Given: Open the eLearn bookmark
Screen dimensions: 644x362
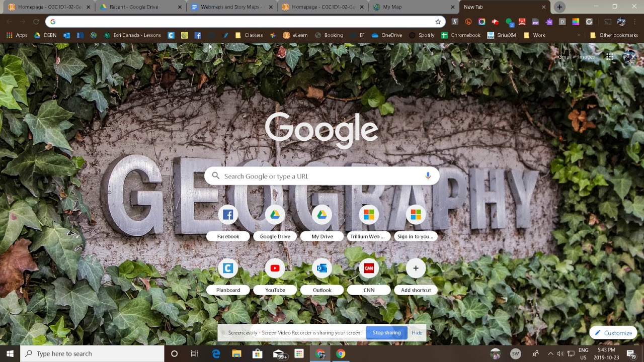Looking at the screenshot, I should [295, 35].
